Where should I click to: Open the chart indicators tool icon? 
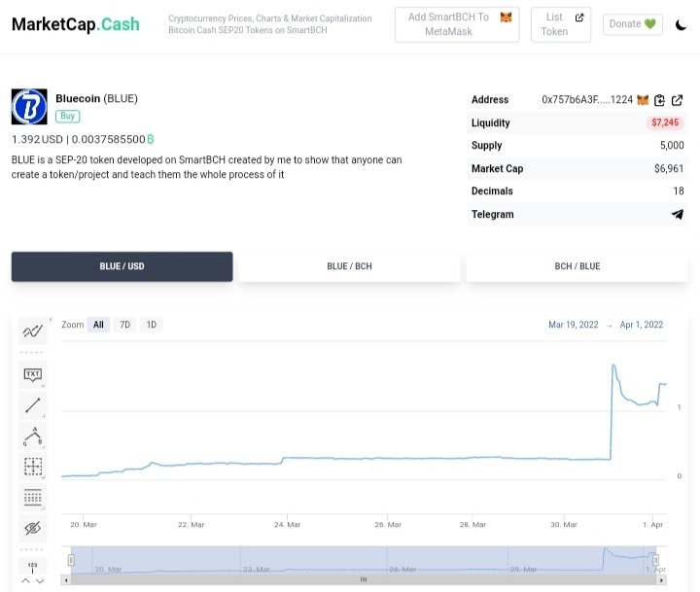point(33,331)
